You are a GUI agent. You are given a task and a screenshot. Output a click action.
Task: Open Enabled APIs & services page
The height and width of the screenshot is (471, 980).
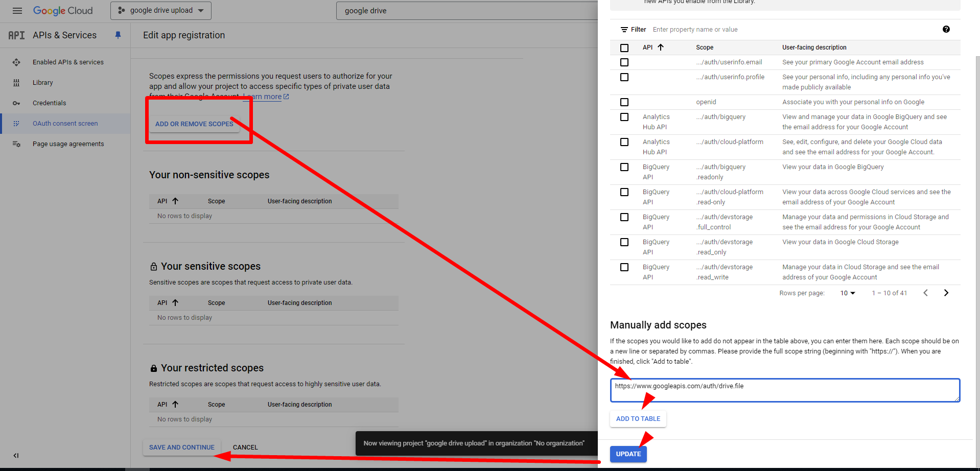68,62
